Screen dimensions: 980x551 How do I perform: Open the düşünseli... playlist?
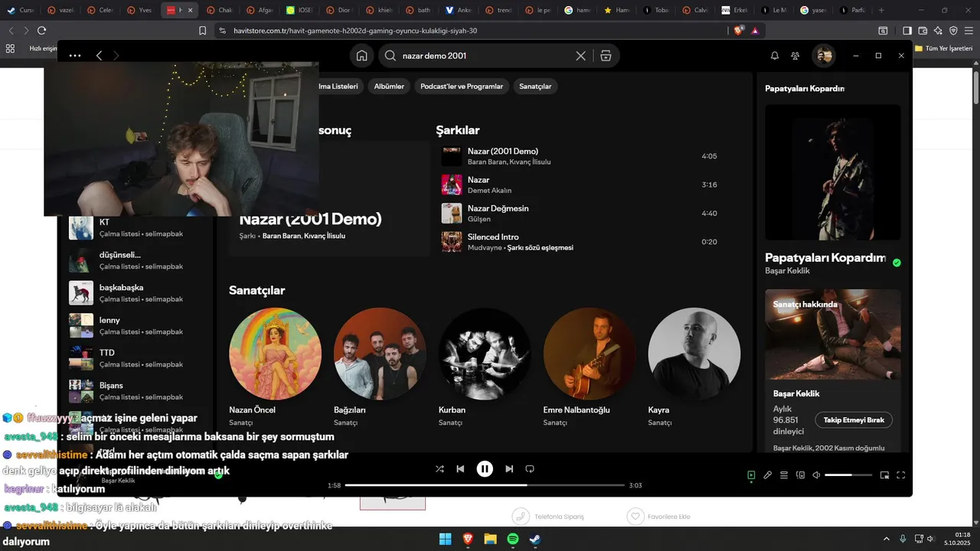click(136, 260)
